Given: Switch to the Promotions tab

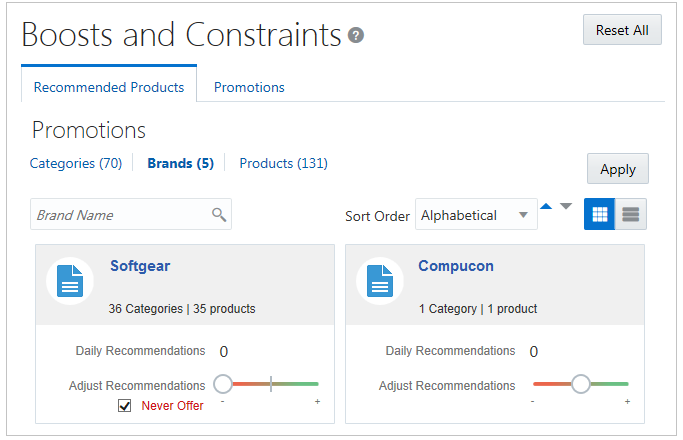Looking at the screenshot, I should point(249,87).
